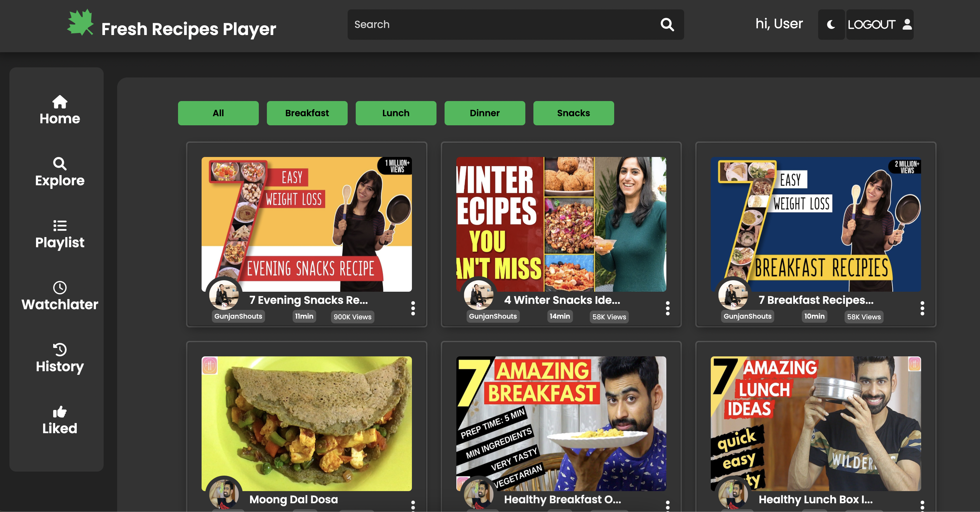Open the 7 Amazing Lunch Ideas thumbnail
The image size is (980, 512).
816,424
